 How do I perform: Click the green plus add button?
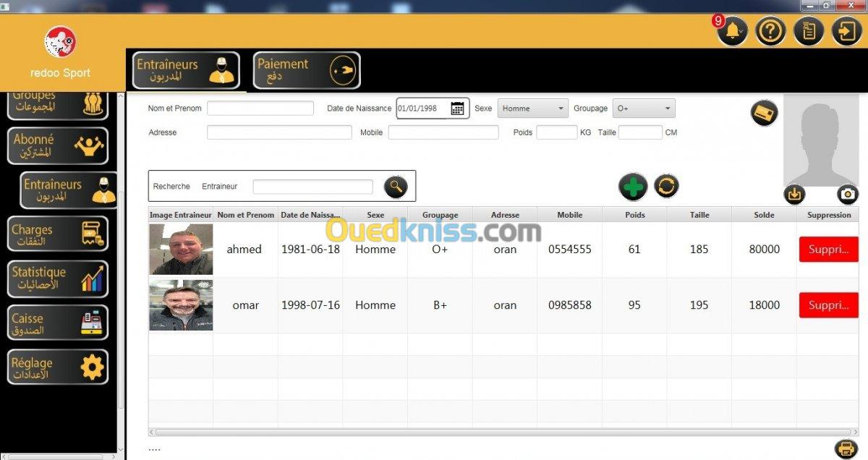coord(633,187)
